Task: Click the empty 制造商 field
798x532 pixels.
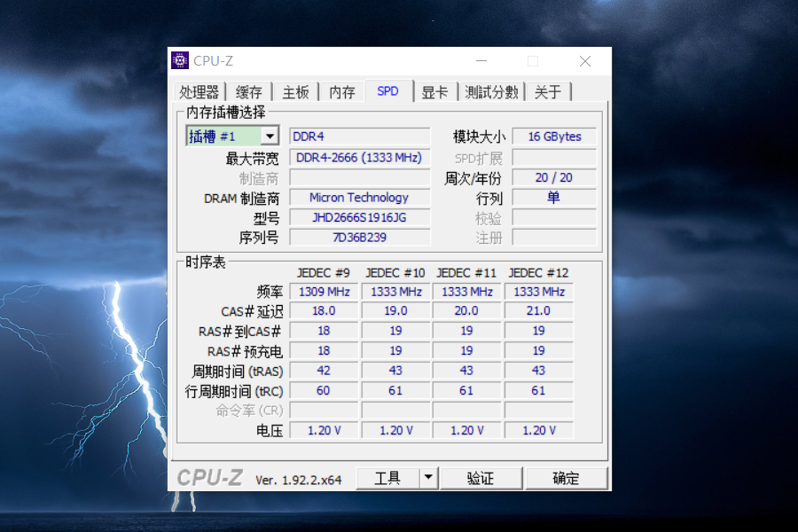Action: click(x=360, y=177)
